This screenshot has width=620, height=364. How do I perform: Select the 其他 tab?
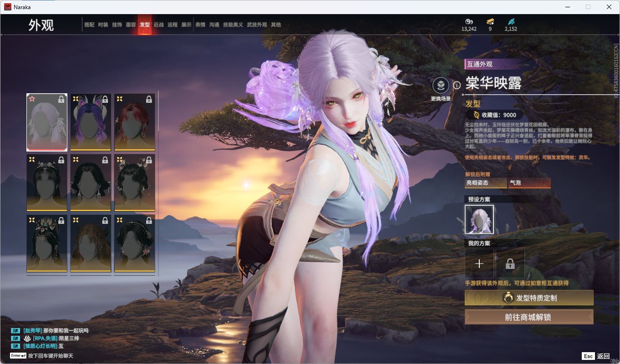click(276, 25)
